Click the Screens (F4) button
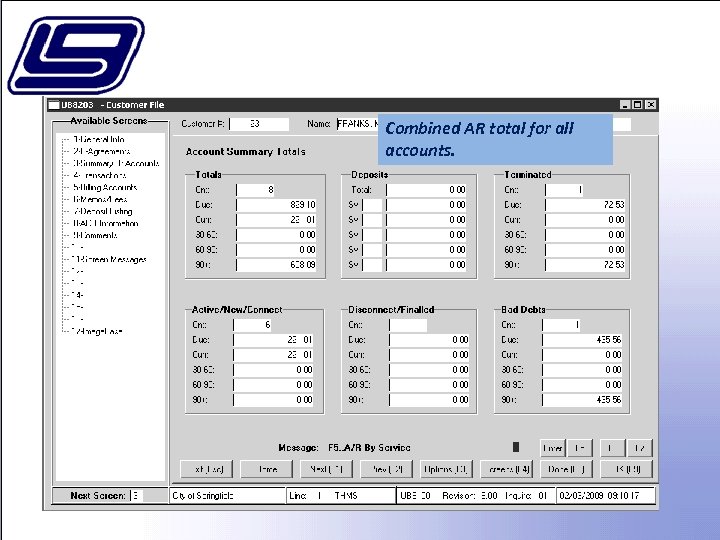The width and height of the screenshot is (720, 540). tap(507, 469)
